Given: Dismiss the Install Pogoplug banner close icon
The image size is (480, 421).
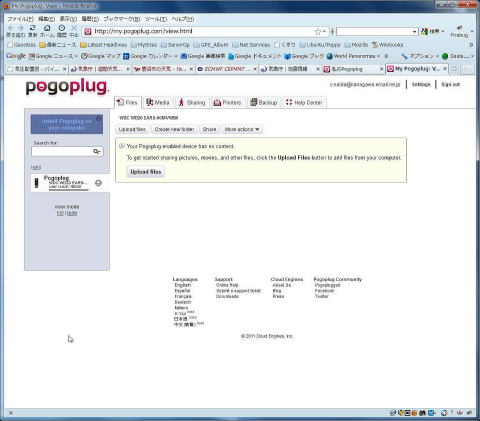Looking at the screenshot, I should pyautogui.click(x=99, y=118).
